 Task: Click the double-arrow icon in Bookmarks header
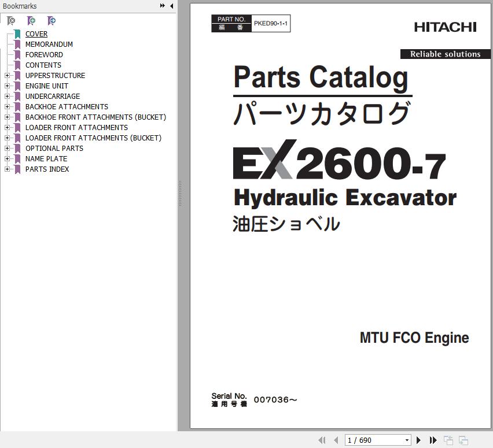tap(162, 6)
